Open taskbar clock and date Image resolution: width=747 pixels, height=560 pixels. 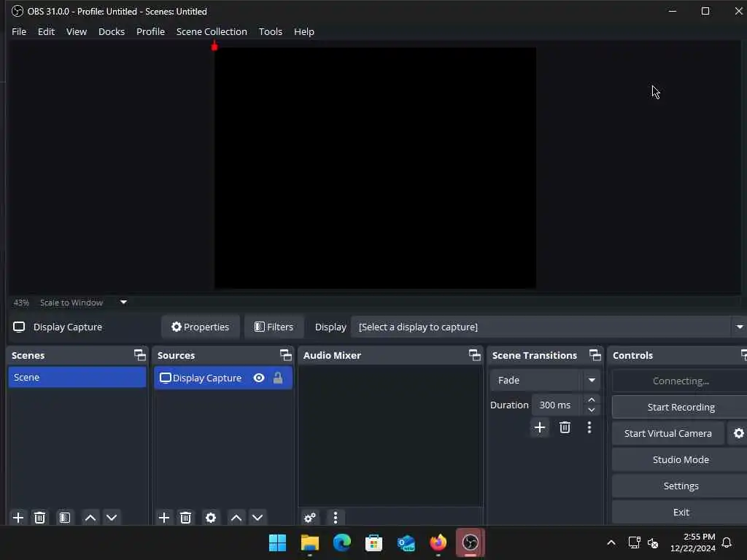[x=693, y=542]
